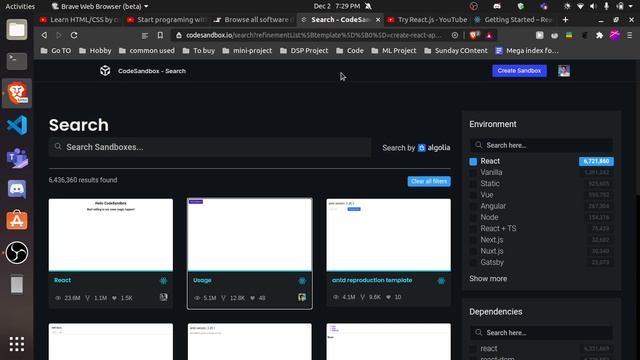Open the algolia link
Viewport: 640px width, 360px height.
coord(434,148)
